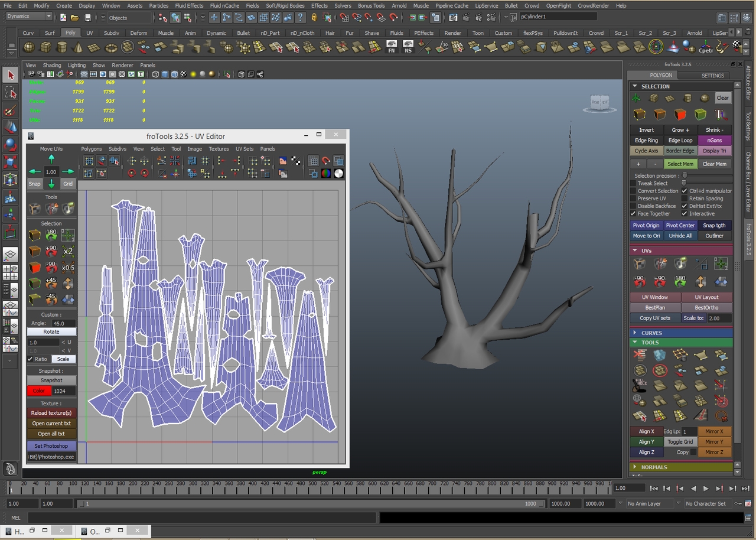Click the Mirror X button
756x540 pixels.
[x=714, y=431]
